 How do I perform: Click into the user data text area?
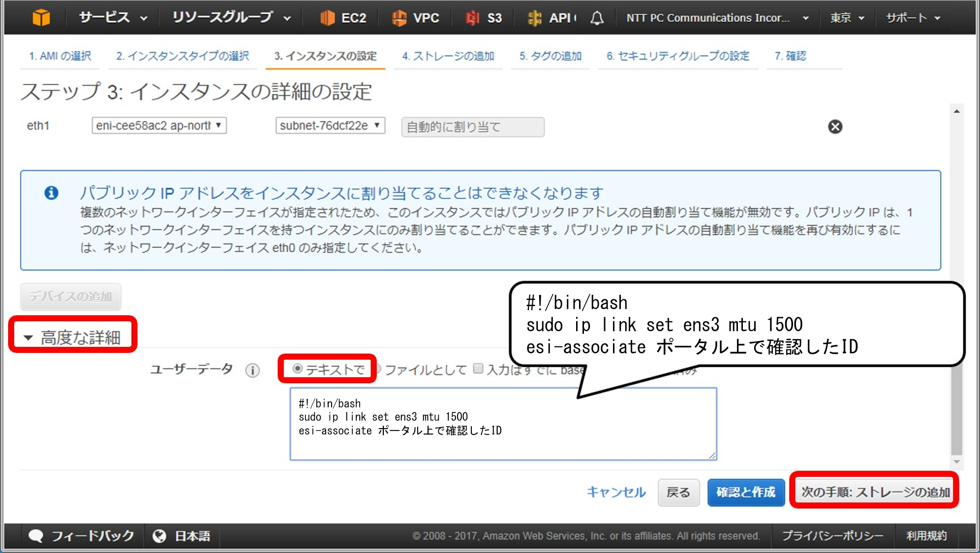coord(503,424)
